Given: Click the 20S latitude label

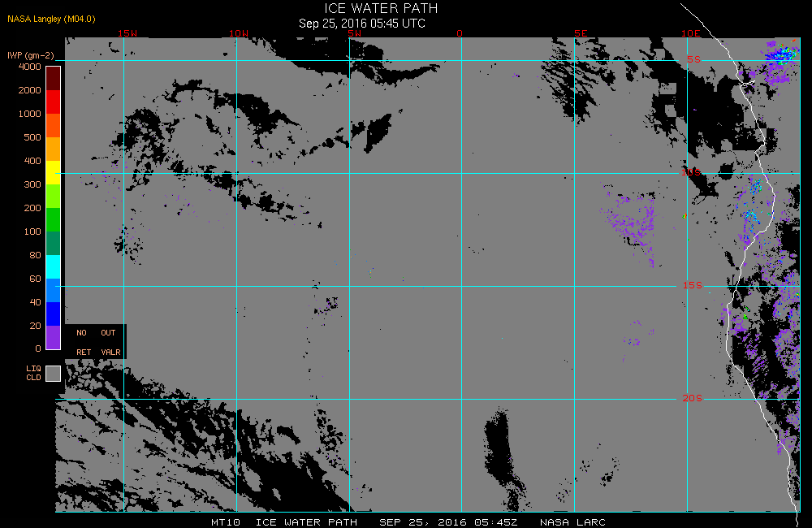Looking at the screenshot, I should (x=693, y=398).
